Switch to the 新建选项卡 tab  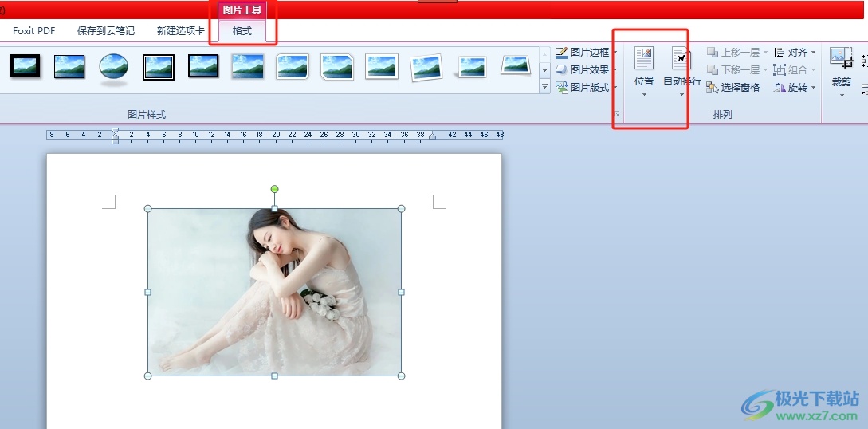point(180,31)
